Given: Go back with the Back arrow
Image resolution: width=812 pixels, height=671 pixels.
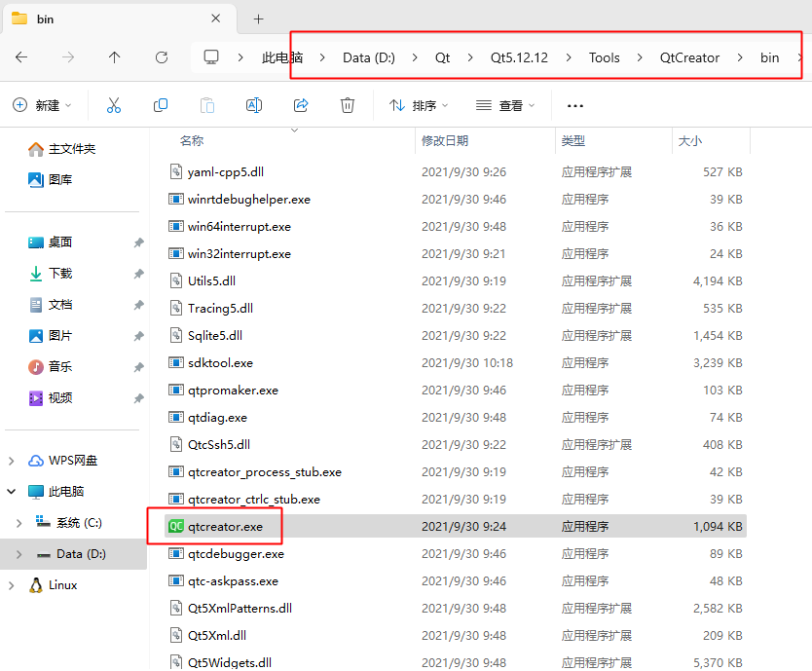Looking at the screenshot, I should [21, 57].
